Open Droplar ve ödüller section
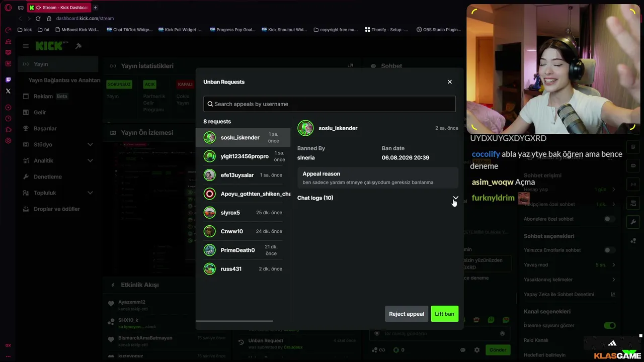The width and height of the screenshot is (644, 362). coord(58,209)
